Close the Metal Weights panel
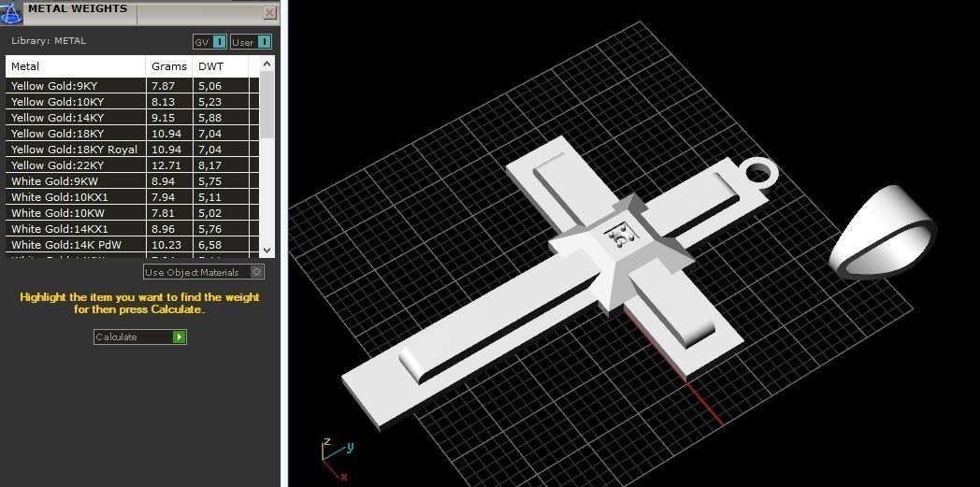The width and height of the screenshot is (980, 487). 270,12
